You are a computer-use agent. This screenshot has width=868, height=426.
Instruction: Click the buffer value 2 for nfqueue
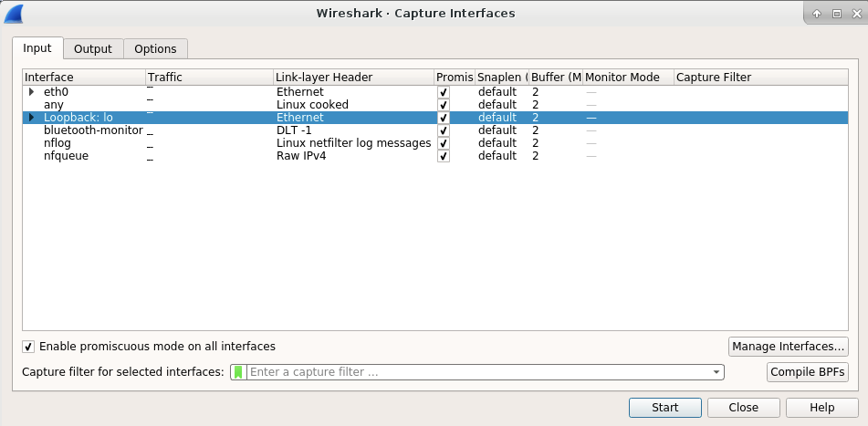[x=535, y=155]
